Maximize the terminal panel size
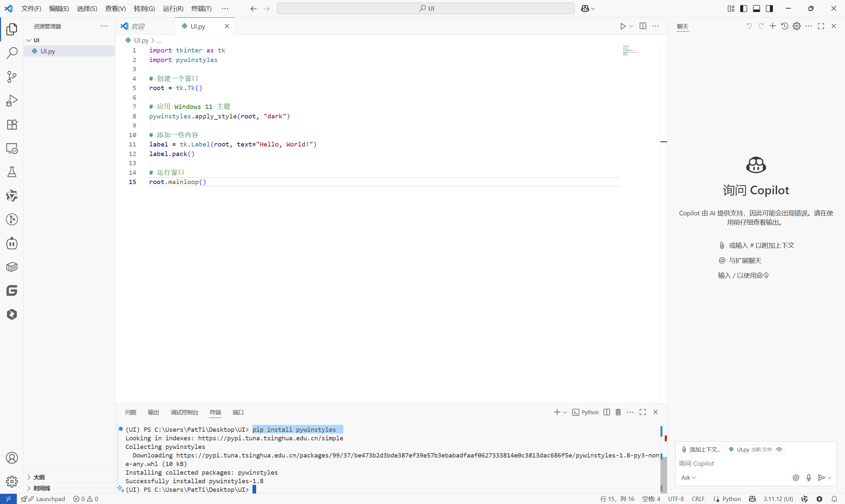The width and height of the screenshot is (845, 504). pyautogui.click(x=643, y=412)
